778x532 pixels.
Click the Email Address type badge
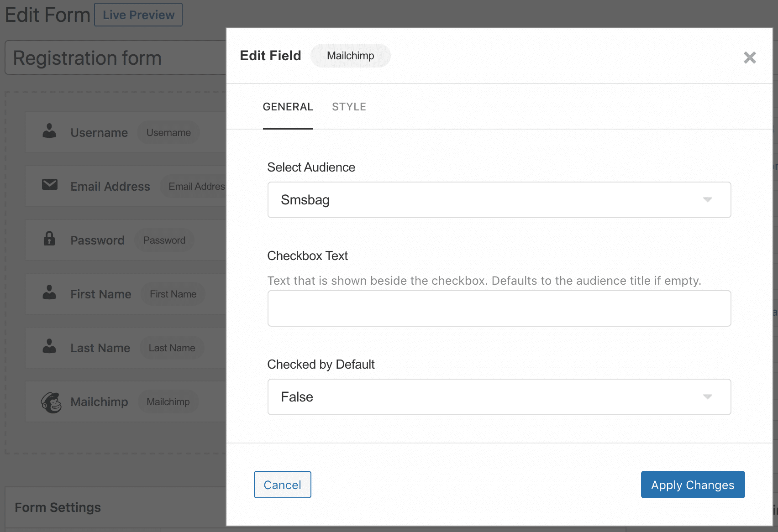(x=194, y=187)
